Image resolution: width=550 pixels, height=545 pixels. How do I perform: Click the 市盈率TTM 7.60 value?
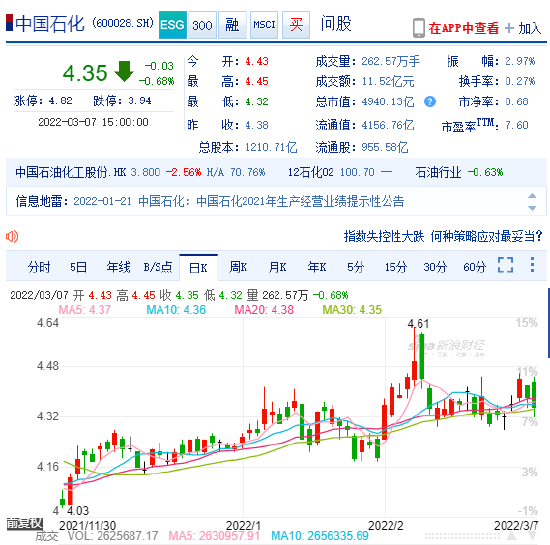pyautogui.click(x=517, y=125)
